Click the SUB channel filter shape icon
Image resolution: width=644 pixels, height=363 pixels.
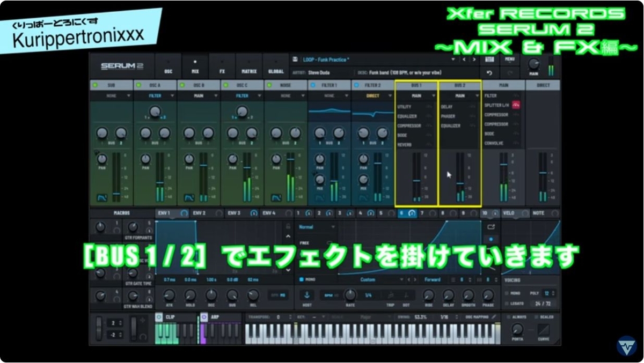(x=102, y=198)
